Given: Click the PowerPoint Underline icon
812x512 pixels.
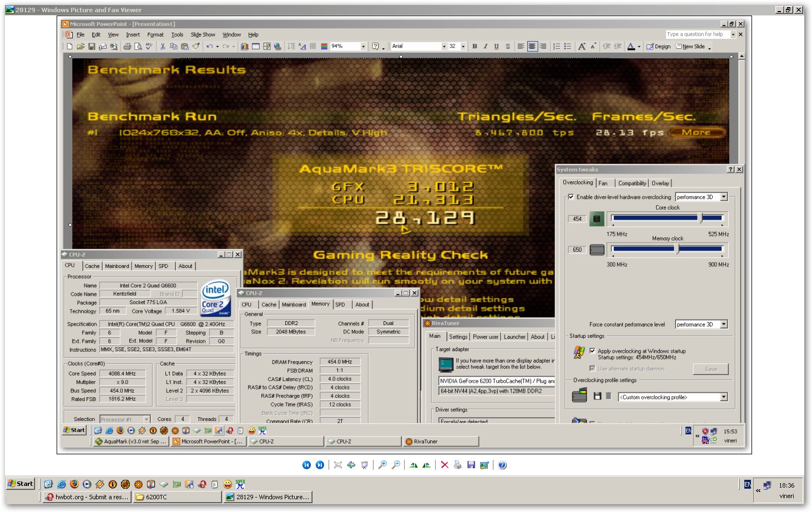Looking at the screenshot, I should click(x=496, y=47).
